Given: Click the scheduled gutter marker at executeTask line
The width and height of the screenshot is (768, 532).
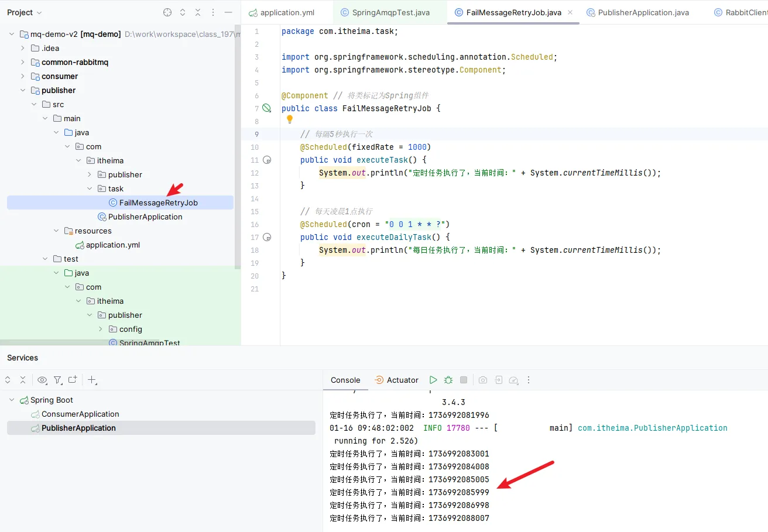Looking at the screenshot, I should coord(268,160).
